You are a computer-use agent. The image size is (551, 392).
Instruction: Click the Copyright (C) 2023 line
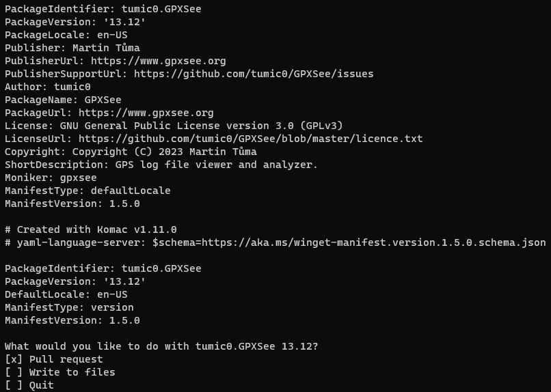tap(164, 152)
